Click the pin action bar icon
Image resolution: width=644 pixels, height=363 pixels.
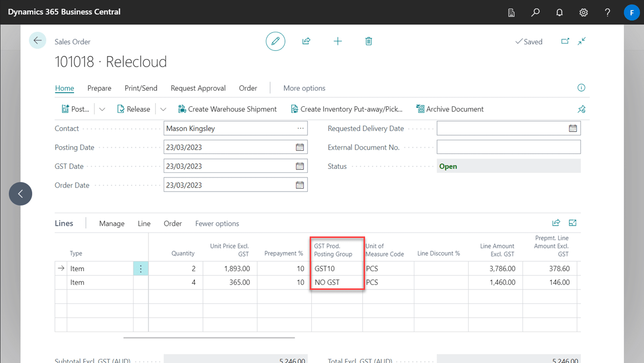582,109
